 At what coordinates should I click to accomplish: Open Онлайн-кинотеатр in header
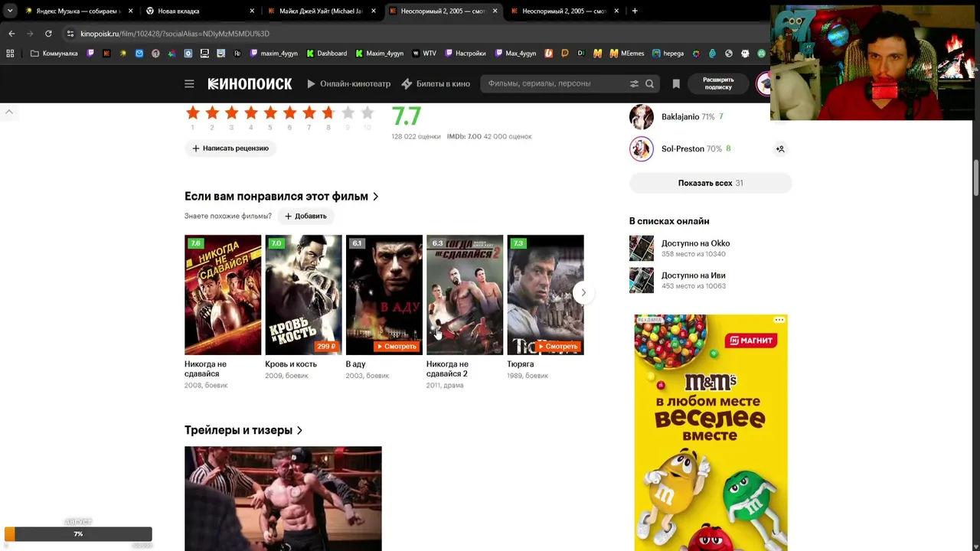(x=349, y=83)
